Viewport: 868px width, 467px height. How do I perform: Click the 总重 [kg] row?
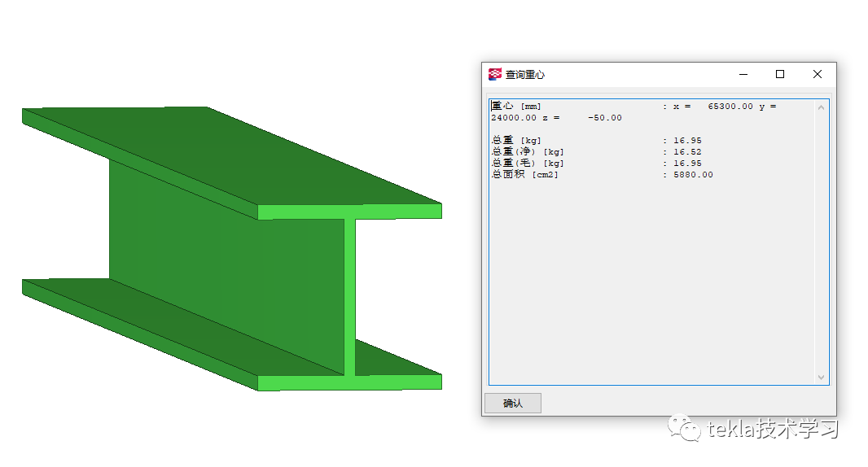[x=516, y=141]
